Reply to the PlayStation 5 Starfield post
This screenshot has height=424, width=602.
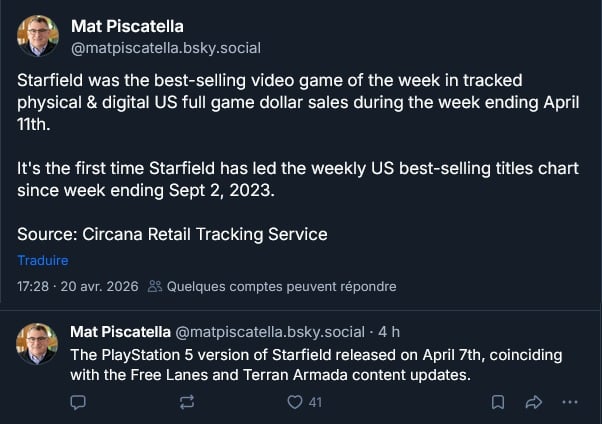coord(79,402)
